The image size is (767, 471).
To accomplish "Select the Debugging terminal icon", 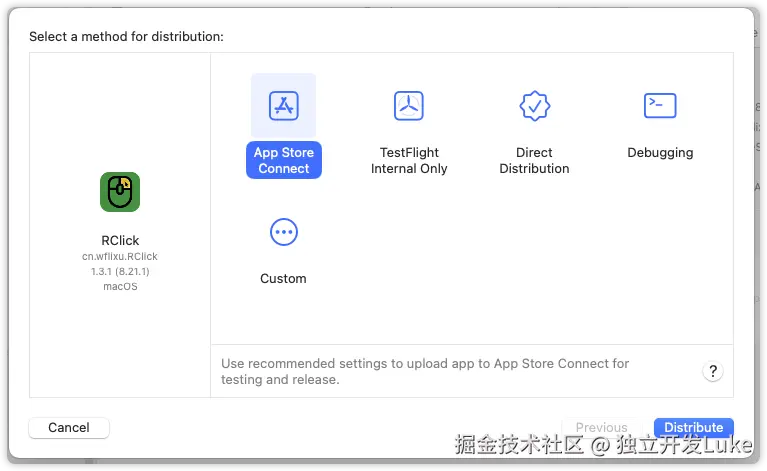I will [x=660, y=106].
